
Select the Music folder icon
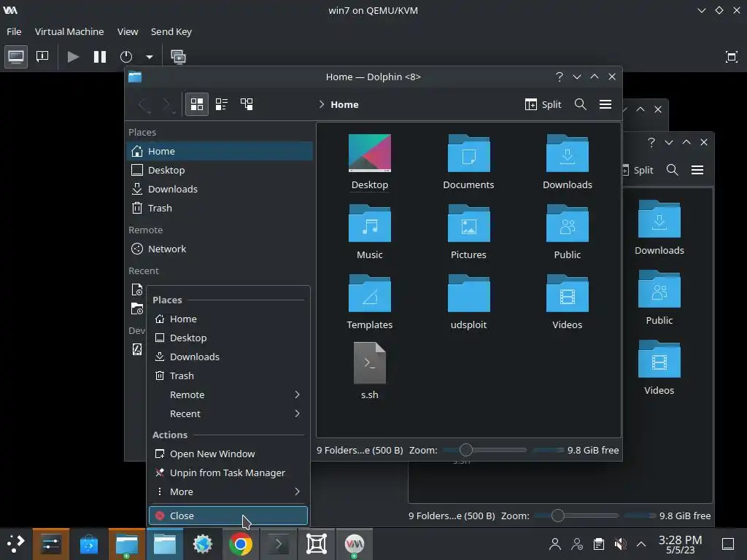point(370,223)
